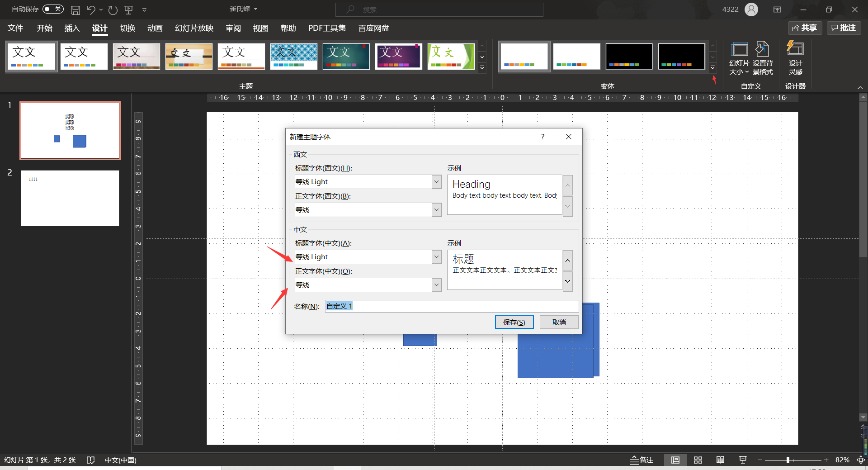
Task: Select the third black variant thumbnail
Action: click(x=629, y=57)
